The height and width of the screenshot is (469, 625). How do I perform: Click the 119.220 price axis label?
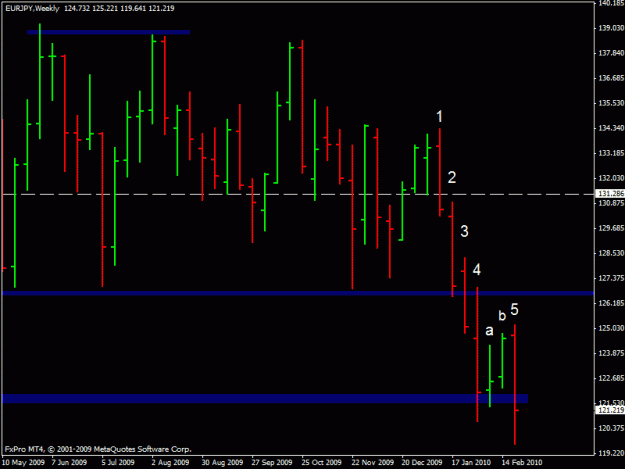(x=611, y=453)
